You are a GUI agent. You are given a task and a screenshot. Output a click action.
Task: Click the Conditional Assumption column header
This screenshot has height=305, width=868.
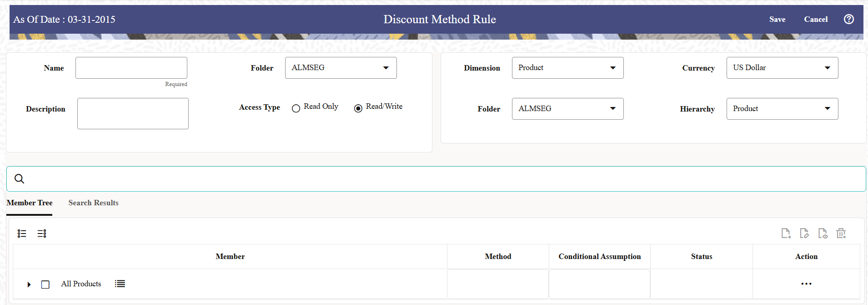600,257
